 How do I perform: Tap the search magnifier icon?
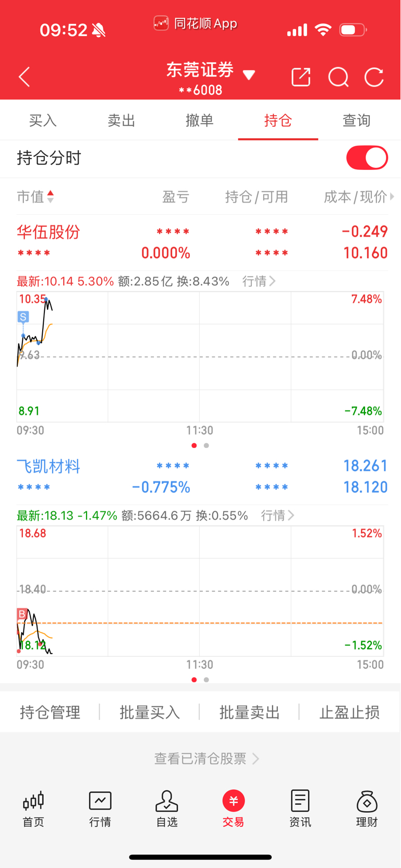[x=338, y=78]
